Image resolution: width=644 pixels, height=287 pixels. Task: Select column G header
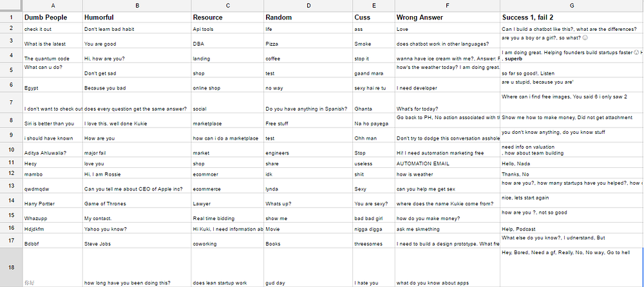click(572, 6)
